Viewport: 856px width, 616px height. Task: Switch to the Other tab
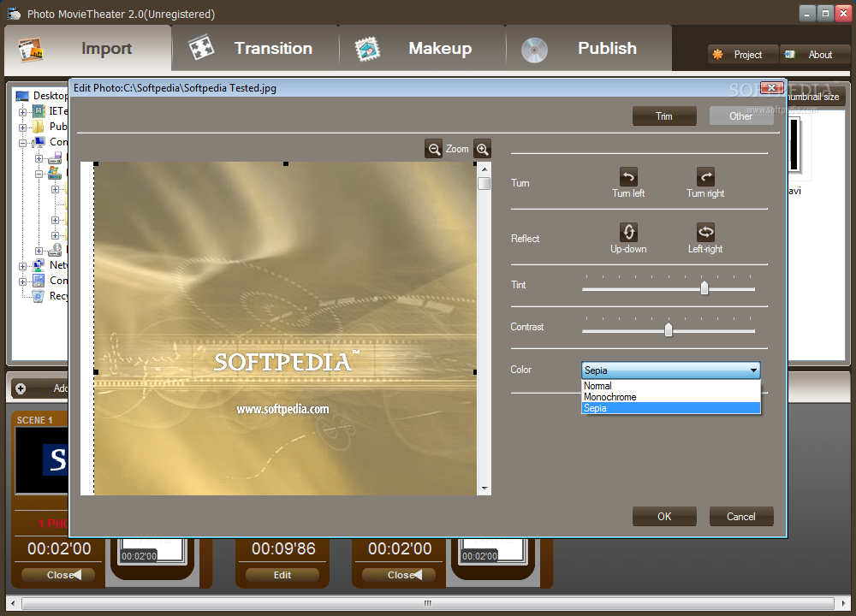pyautogui.click(x=740, y=116)
